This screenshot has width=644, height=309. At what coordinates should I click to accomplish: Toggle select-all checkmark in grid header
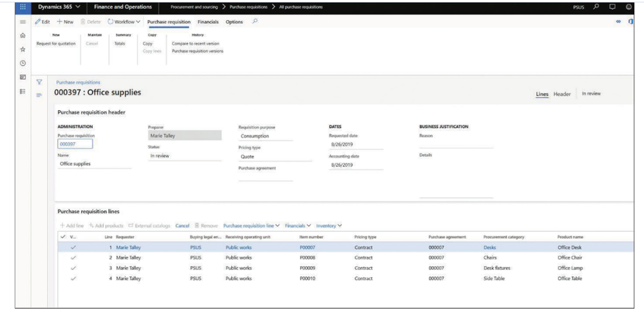[62, 237]
